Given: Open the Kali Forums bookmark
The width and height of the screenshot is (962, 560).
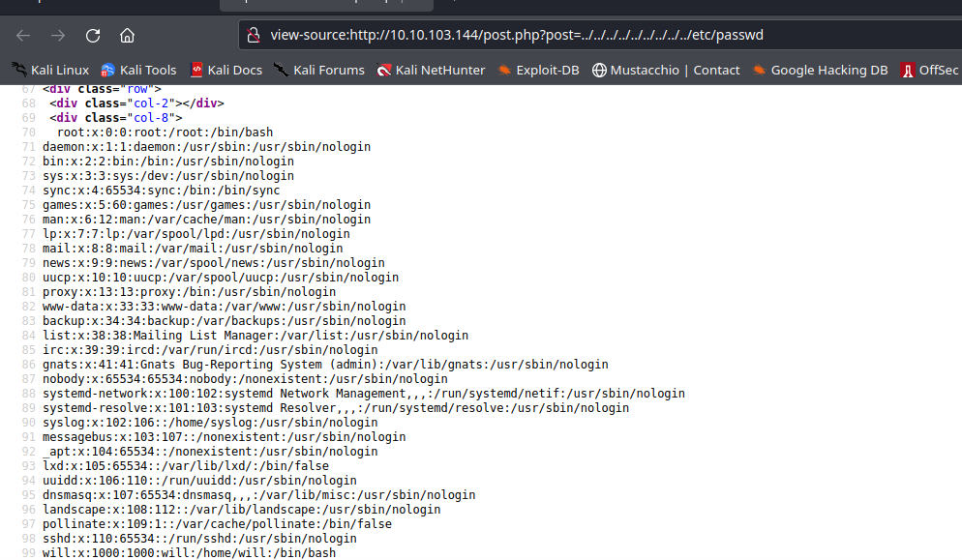Looking at the screenshot, I should (319, 70).
